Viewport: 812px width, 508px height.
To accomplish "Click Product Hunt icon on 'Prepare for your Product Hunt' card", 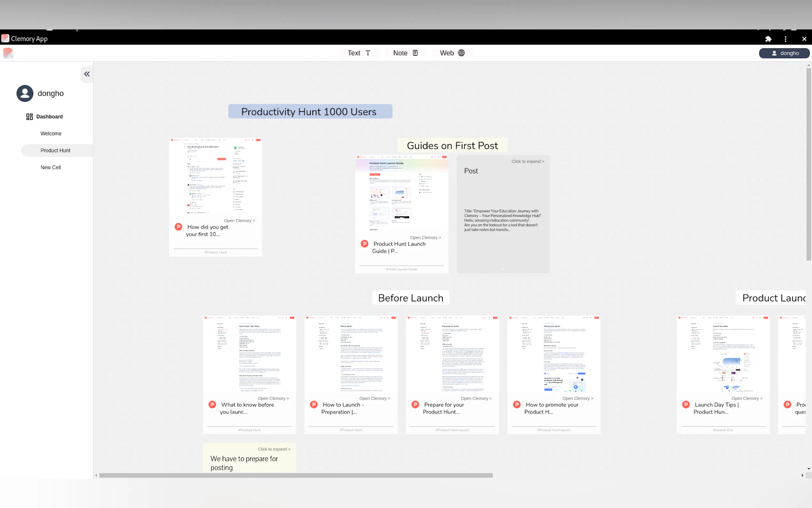I will tap(415, 405).
